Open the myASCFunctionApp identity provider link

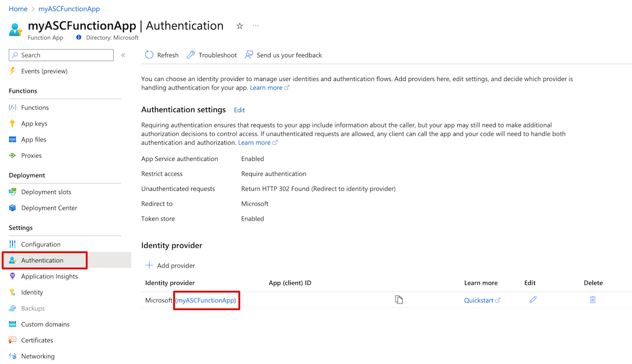tap(206, 300)
